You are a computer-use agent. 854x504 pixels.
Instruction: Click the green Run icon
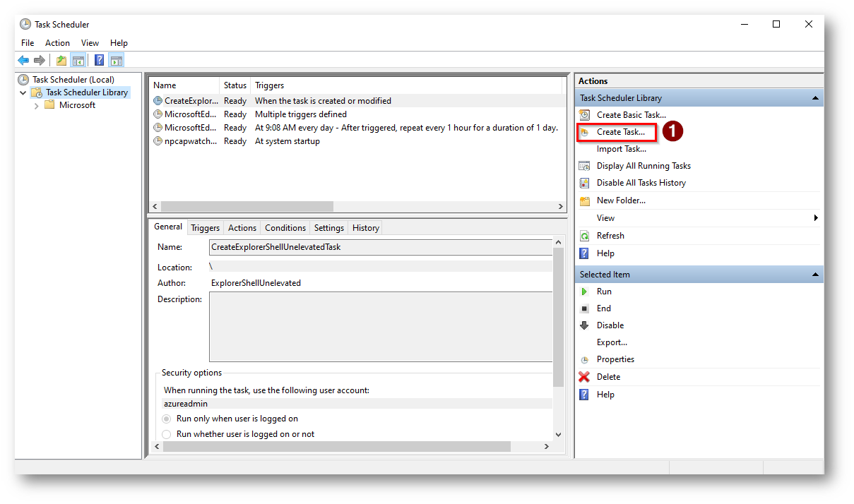click(x=584, y=292)
